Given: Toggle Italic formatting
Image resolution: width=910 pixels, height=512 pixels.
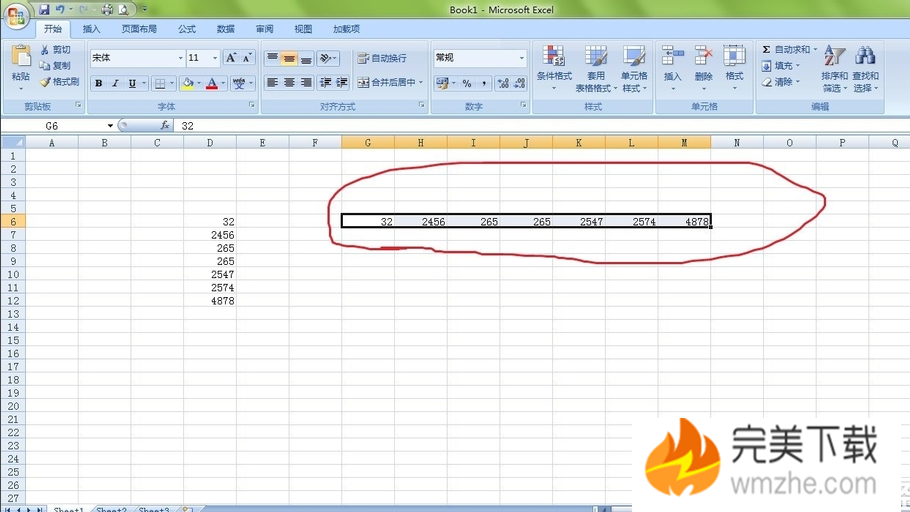Looking at the screenshot, I should [115, 84].
